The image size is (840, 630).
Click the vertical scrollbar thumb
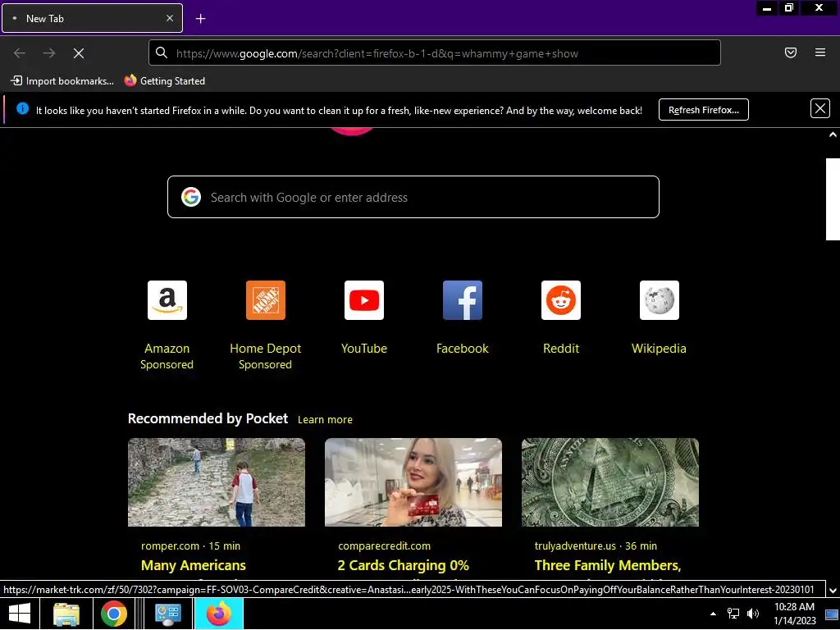pyautogui.click(x=833, y=199)
